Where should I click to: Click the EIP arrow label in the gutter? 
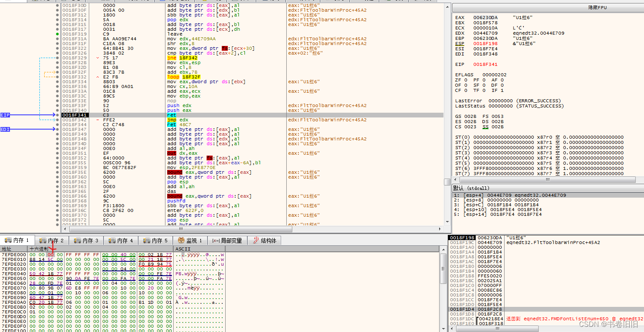point(5,115)
